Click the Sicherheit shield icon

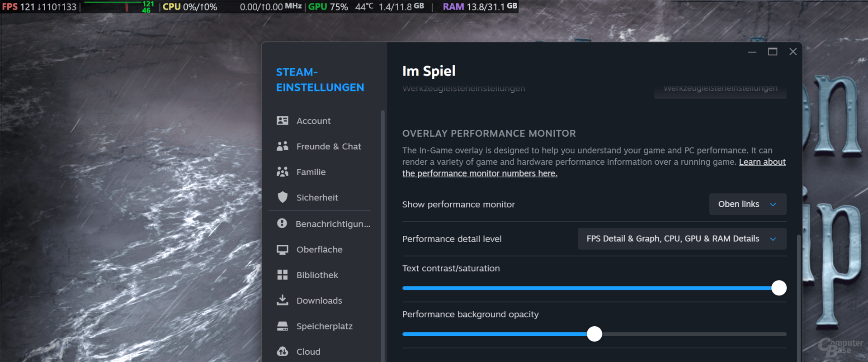point(283,197)
